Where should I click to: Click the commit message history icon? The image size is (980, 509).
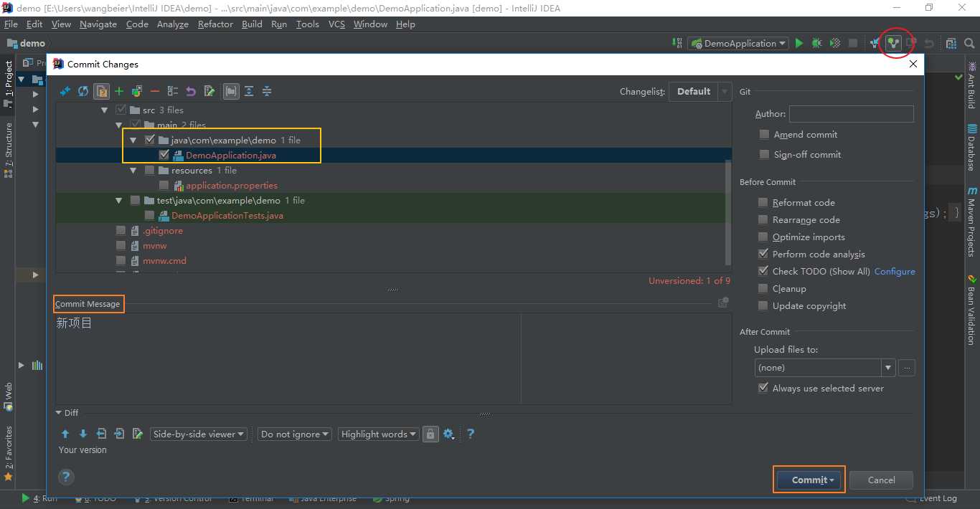pyautogui.click(x=723, y=303)
